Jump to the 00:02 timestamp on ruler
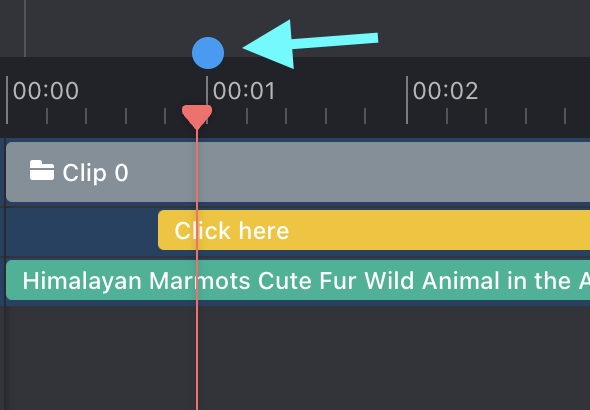 click(x=446, y=91)
